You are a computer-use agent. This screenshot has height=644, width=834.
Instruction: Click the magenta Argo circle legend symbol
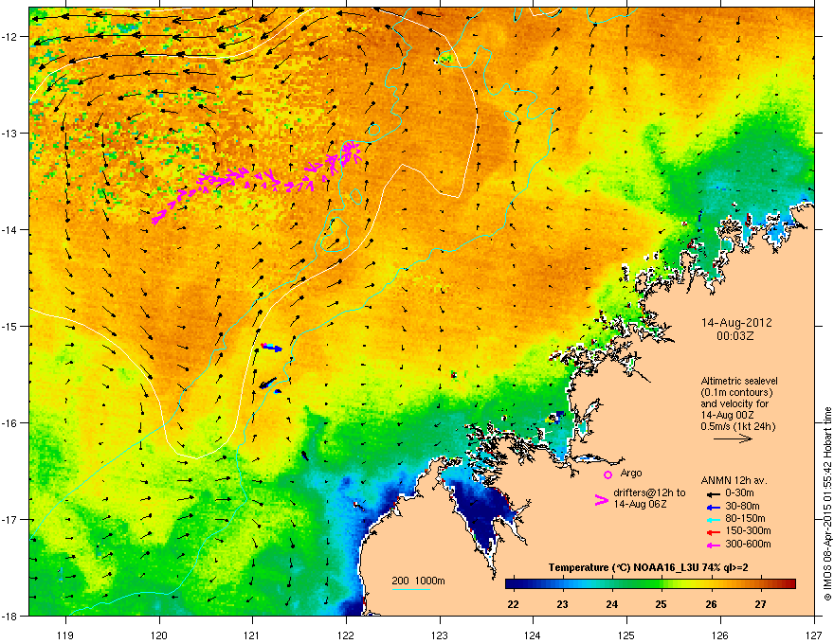(x=607, y=474)
